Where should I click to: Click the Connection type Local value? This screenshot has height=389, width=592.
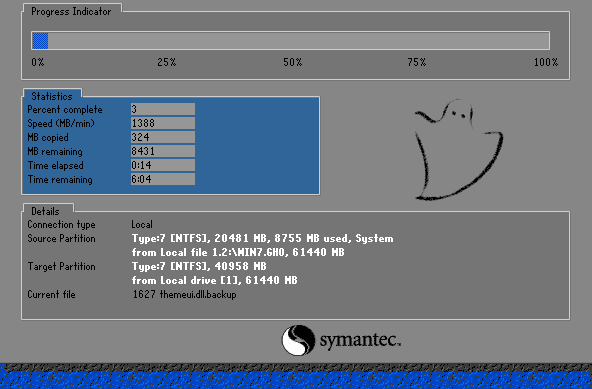[142, 224]
